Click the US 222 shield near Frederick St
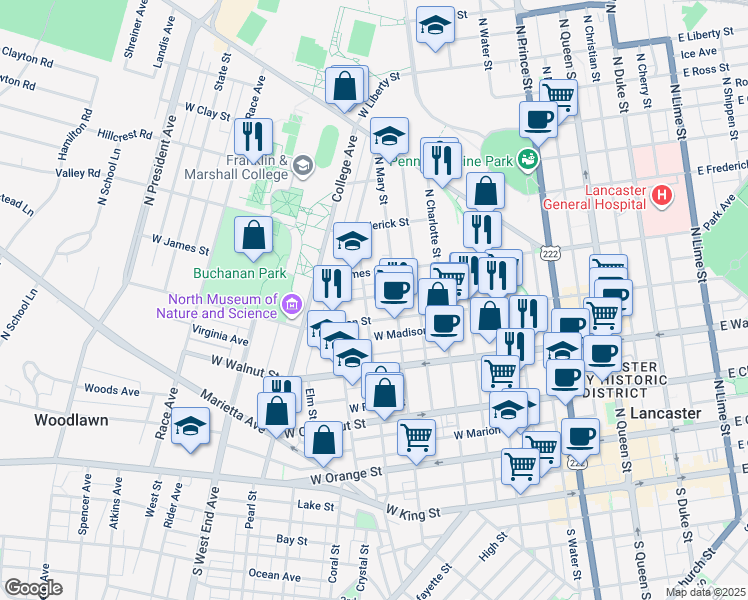748x600 pixels. pyautogui.click(x=550, y=253)
